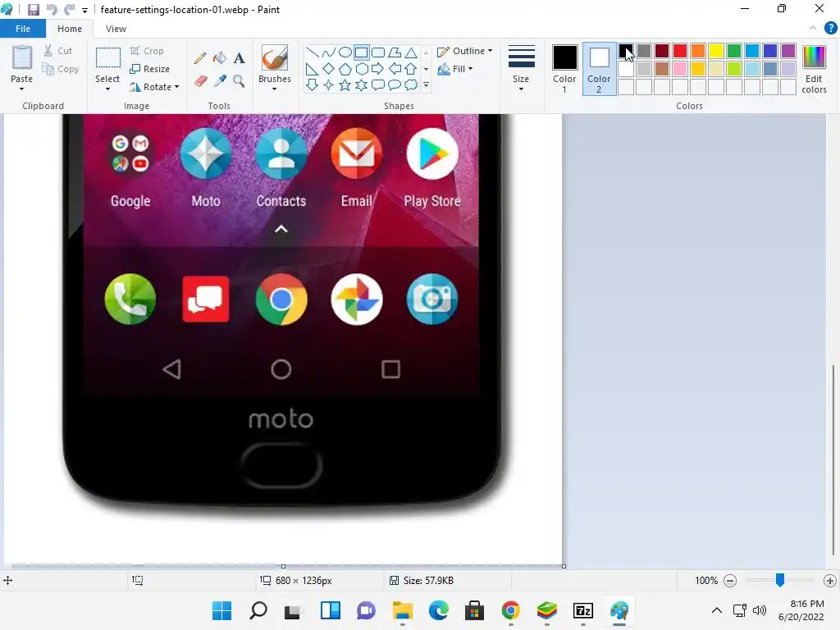Choose the Oval shape
Screen dimensions: 840x630
click(345, 52)
